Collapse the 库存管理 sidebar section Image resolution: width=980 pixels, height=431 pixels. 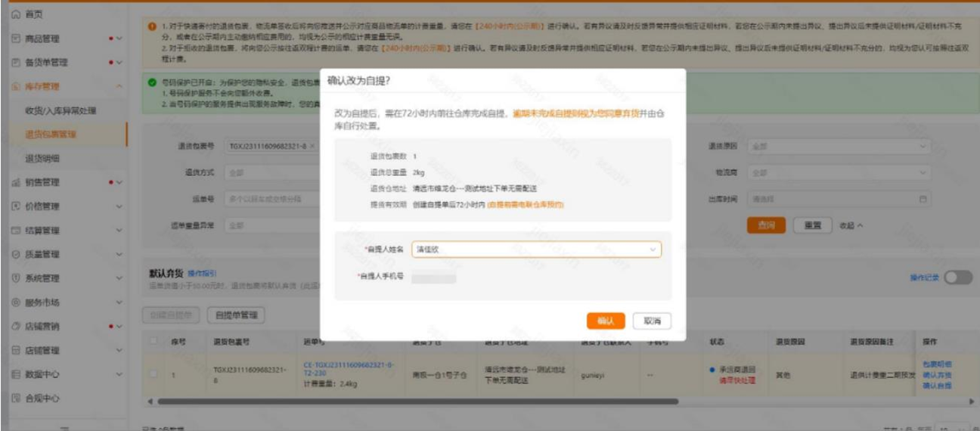119,87
